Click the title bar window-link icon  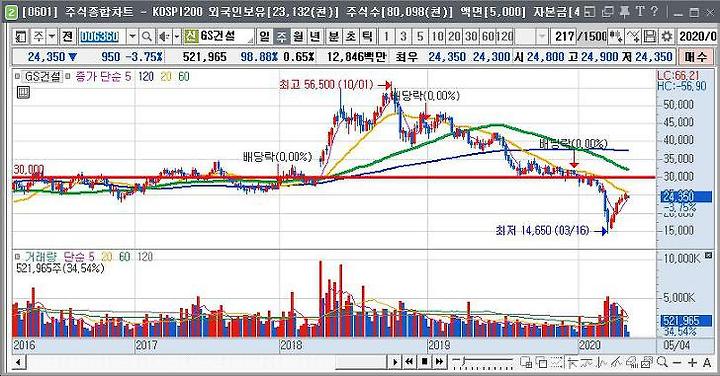591,11
